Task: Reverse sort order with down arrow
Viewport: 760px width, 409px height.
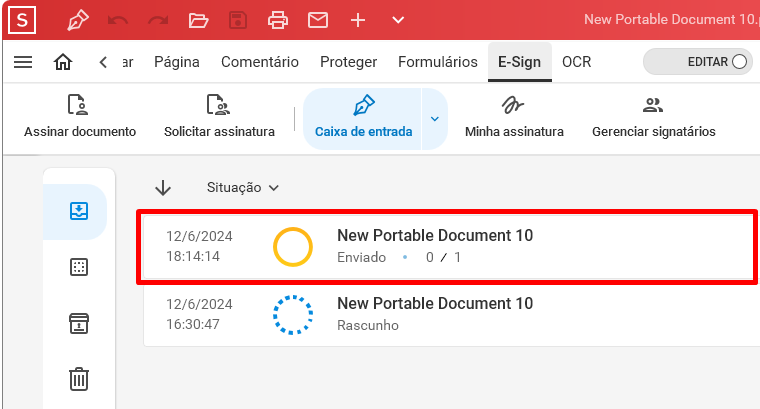Action: click(163, 188)
